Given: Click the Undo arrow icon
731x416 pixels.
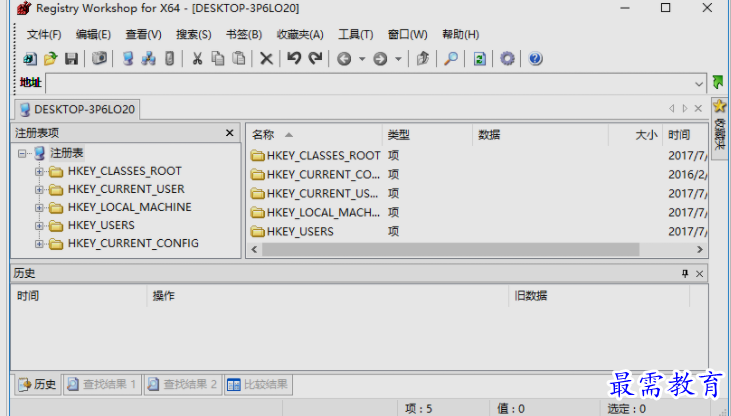Looking at the screenshot, I should (x=294, y=58).
